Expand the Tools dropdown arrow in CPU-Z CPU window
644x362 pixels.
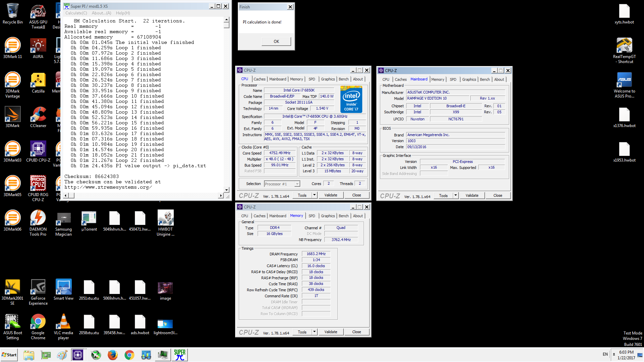tap(314, 195)
